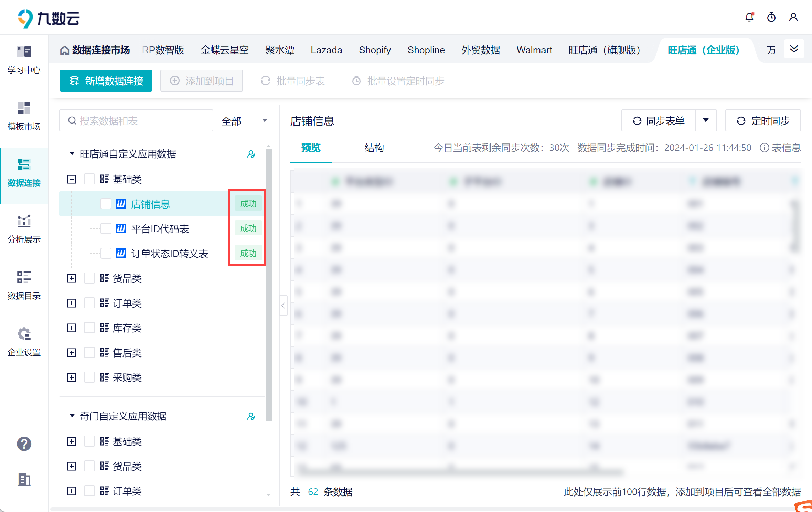Tick the 平台ID代码表 checkbox
The height and width of the screenshot is (512, 812).
(x=106, y=228)
